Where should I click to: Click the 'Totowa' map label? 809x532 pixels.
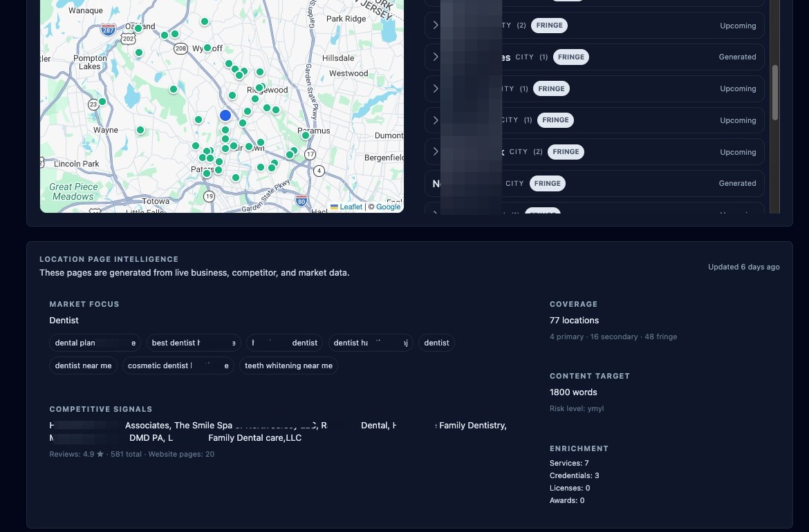pos(156,201)
